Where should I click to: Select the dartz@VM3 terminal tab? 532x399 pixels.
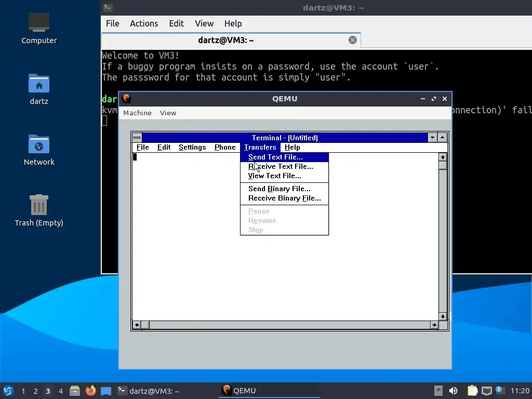[231, 41]
